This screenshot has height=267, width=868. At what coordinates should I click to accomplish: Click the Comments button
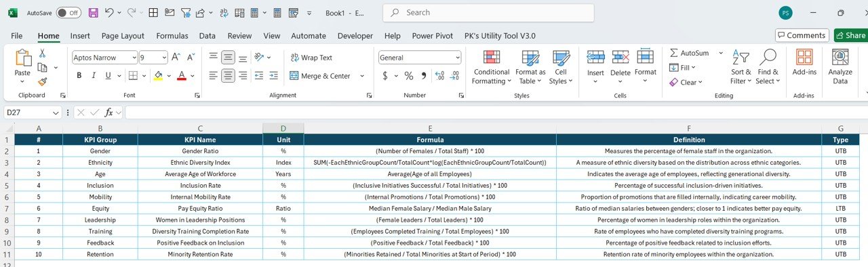tap(802, 35)
